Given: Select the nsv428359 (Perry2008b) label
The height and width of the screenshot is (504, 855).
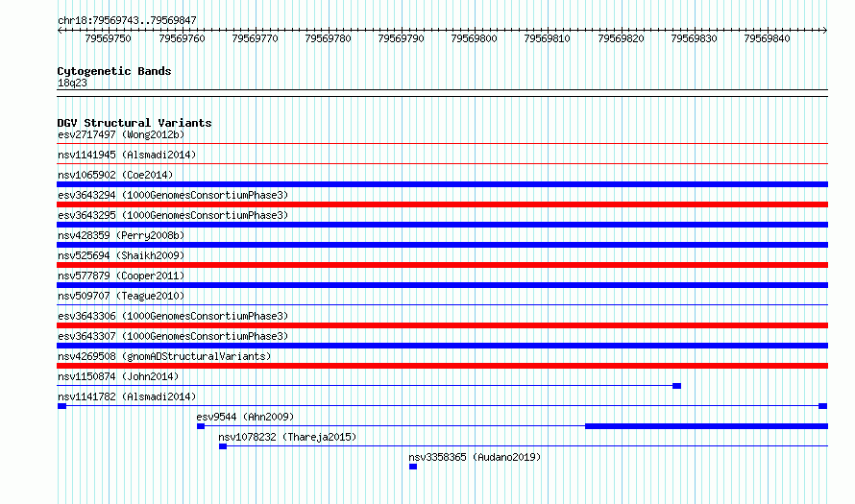Looking at the screenshot, I should click(121, 235).
